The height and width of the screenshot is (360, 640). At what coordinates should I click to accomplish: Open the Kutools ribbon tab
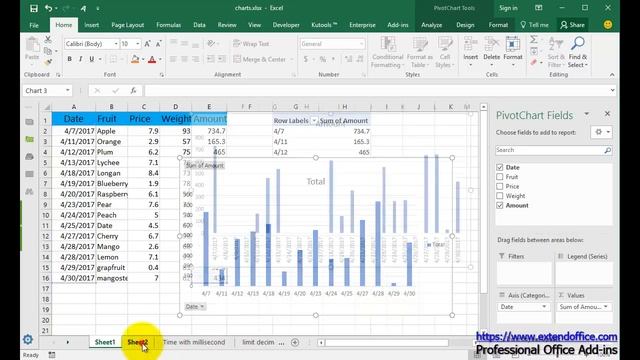pos(324,25)
